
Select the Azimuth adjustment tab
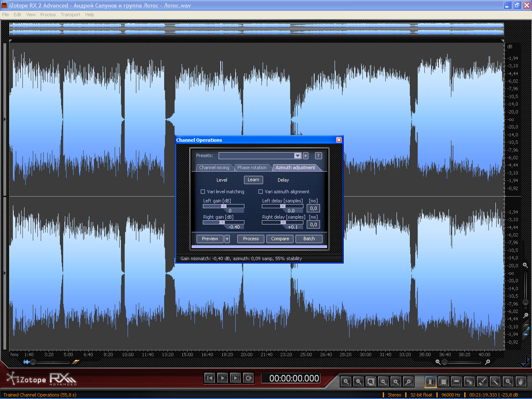(296, 167)
